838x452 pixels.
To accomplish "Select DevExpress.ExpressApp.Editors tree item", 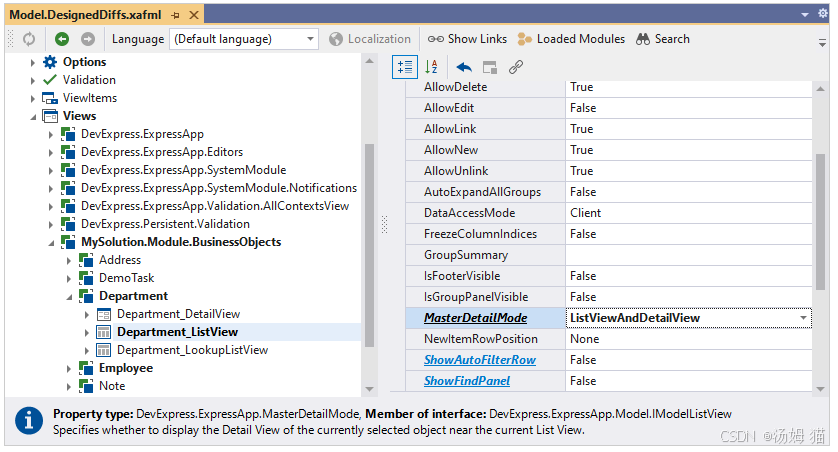I will coord(162,152).
